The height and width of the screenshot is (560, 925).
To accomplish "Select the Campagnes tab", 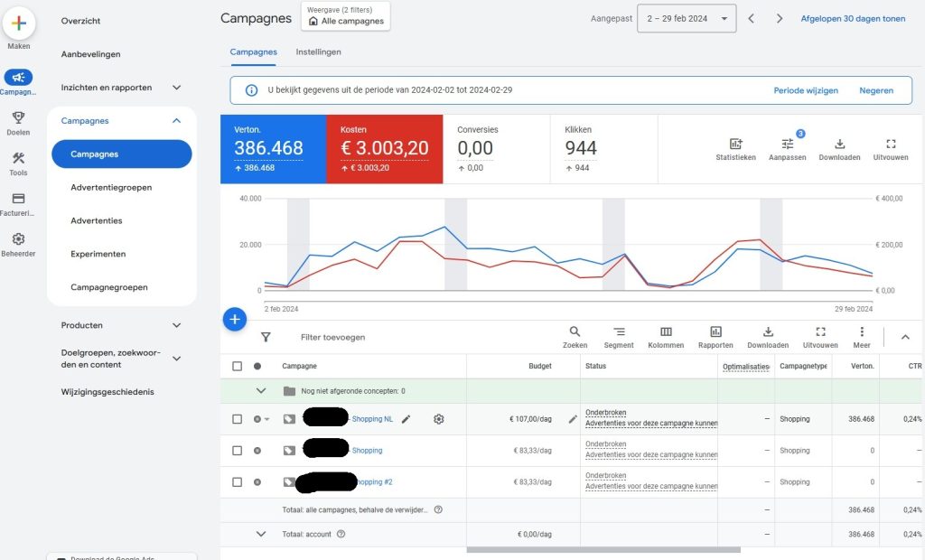I will tap(253, 51).
